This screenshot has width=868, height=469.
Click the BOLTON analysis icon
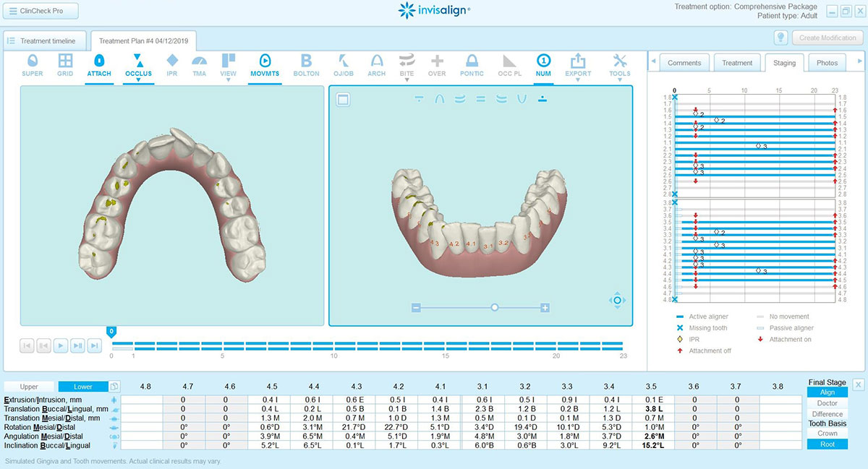click(x=306, y=65)
